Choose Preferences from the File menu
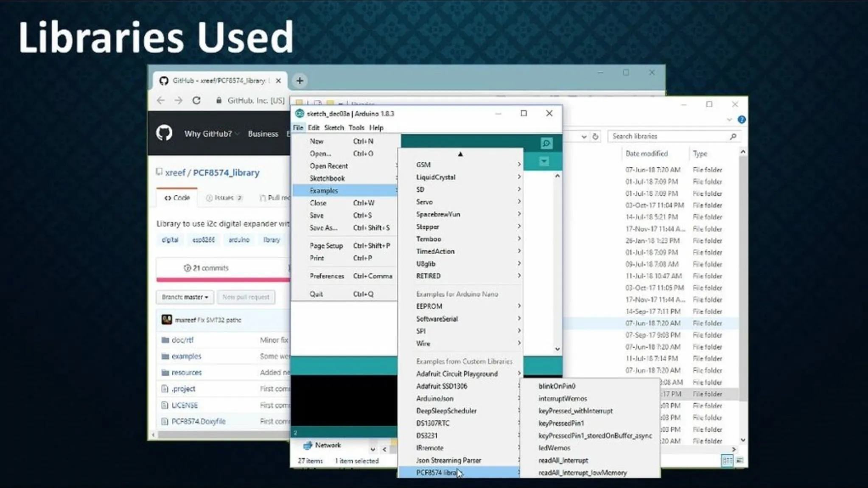The height and width of the screenshot is (488, 868). tap(344, 276)
